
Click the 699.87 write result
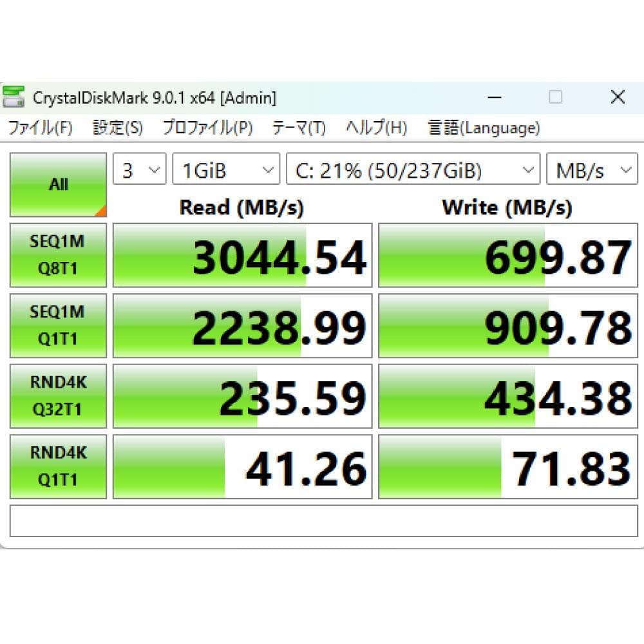tap(507, 255)
